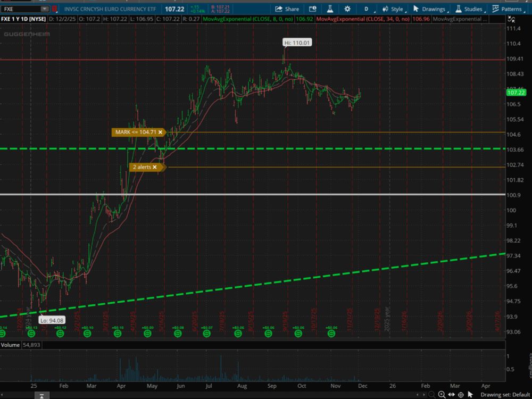Click the Lo: 94.08 price bubble
This screenshot has width=532, height=399.
52,320
